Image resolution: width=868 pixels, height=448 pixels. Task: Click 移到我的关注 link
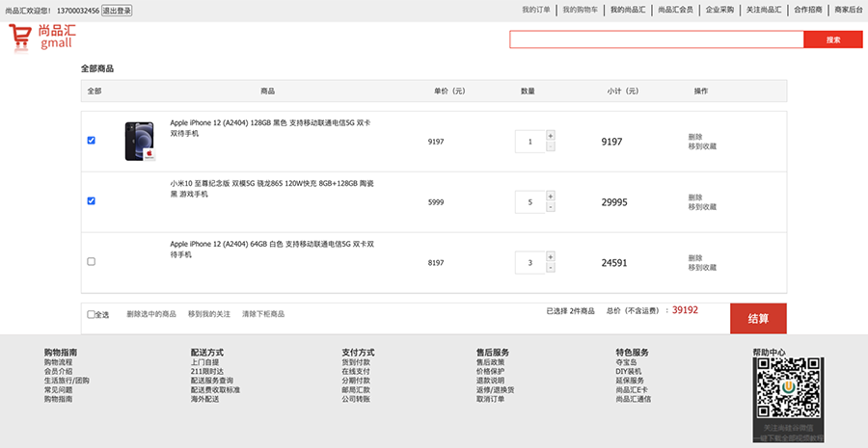[x=208, y=314]
